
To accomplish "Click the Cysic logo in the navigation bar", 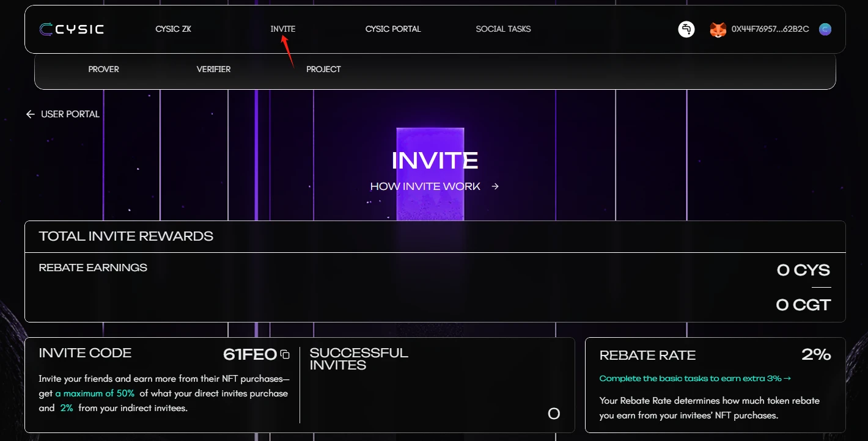I will 72,29.
